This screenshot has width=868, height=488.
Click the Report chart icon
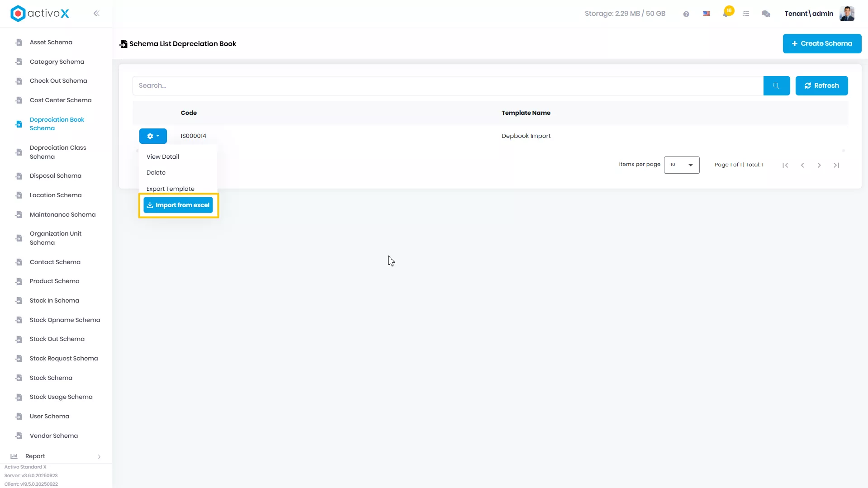click(14, 456)
